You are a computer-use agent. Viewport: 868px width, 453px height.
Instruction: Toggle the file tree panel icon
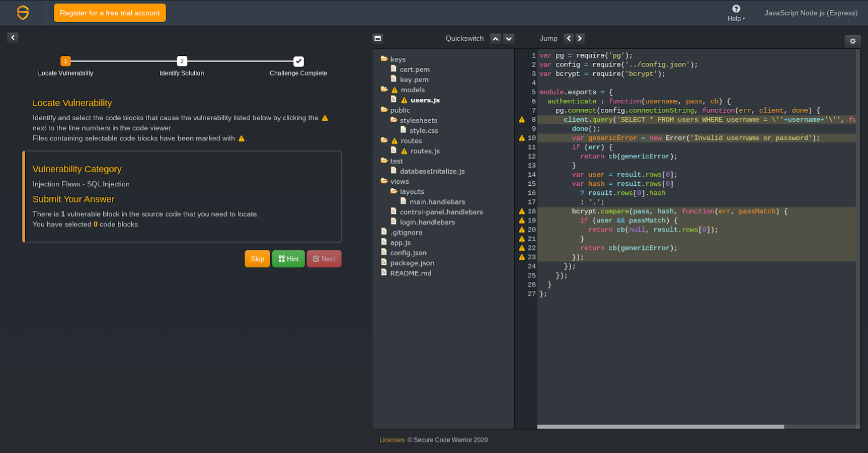(378, 38)
